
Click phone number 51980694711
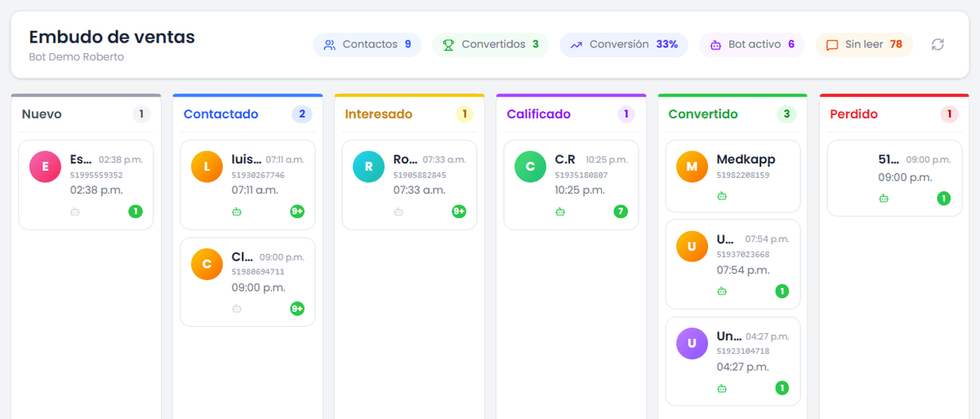coord(258,272)
